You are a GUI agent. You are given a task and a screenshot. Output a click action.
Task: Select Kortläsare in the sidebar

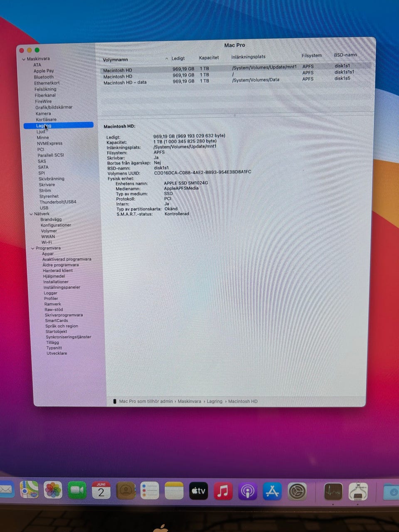pyautogui.click(x=46, y=120)
